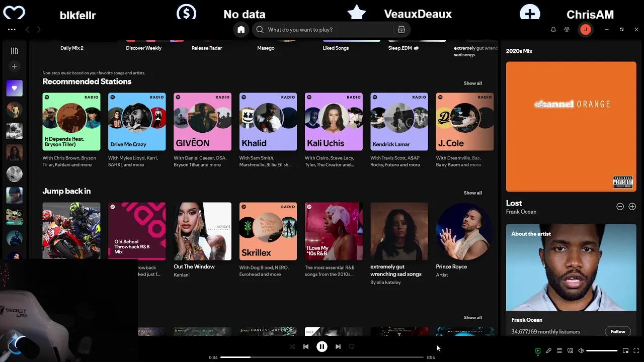Open Khalid radio station
The image size is (644, 362).
[x=268, y=122]
